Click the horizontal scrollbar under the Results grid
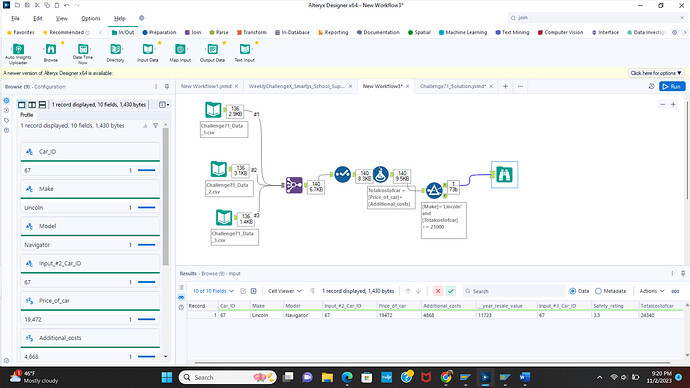 coord(433,363)
